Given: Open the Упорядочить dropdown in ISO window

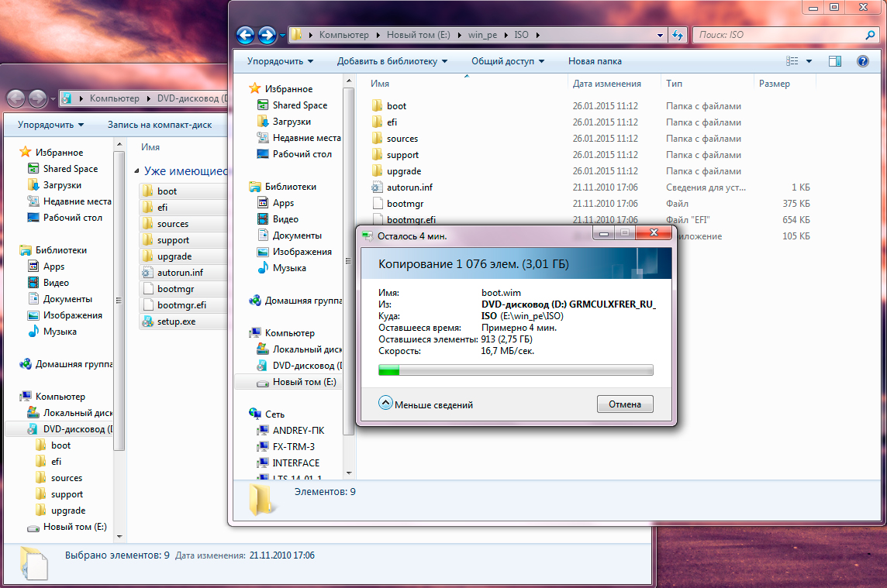Looking at the screenshot, I should (280, 61).
